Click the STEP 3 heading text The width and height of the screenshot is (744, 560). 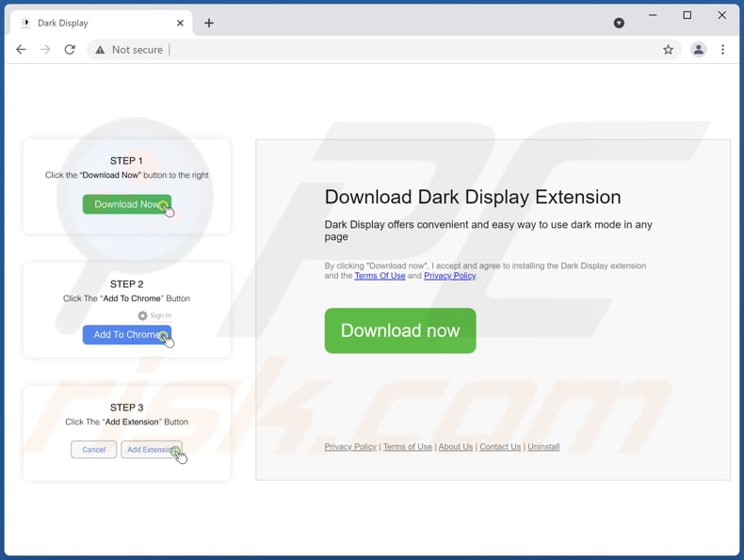pyautogui.click(x=127, y=408)
